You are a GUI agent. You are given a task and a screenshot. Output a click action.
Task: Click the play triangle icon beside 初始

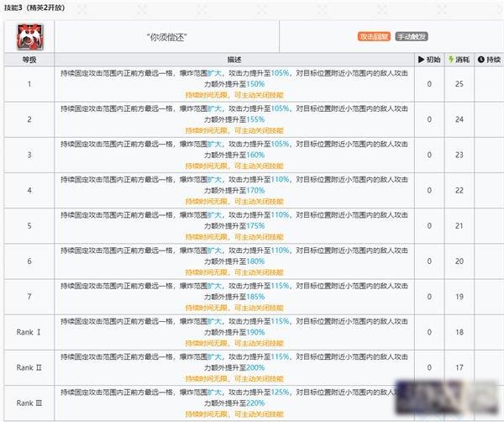pos(421,60)
